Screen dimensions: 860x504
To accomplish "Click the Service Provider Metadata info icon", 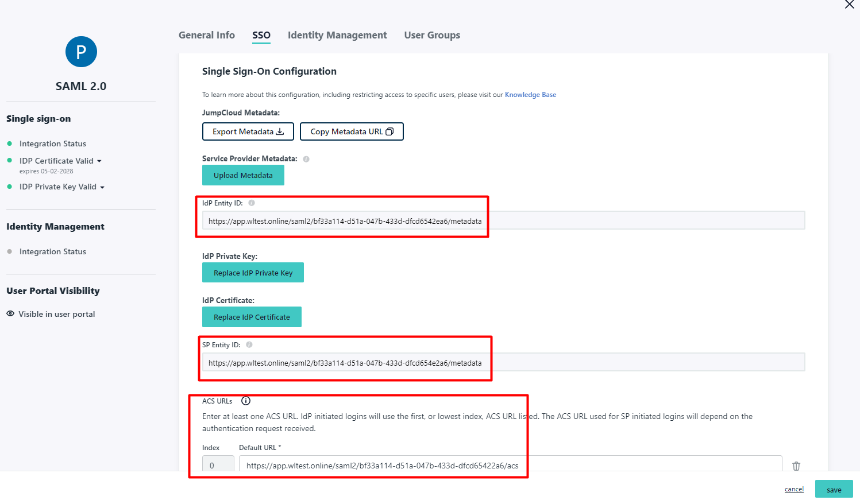I will tap(306, 159).
